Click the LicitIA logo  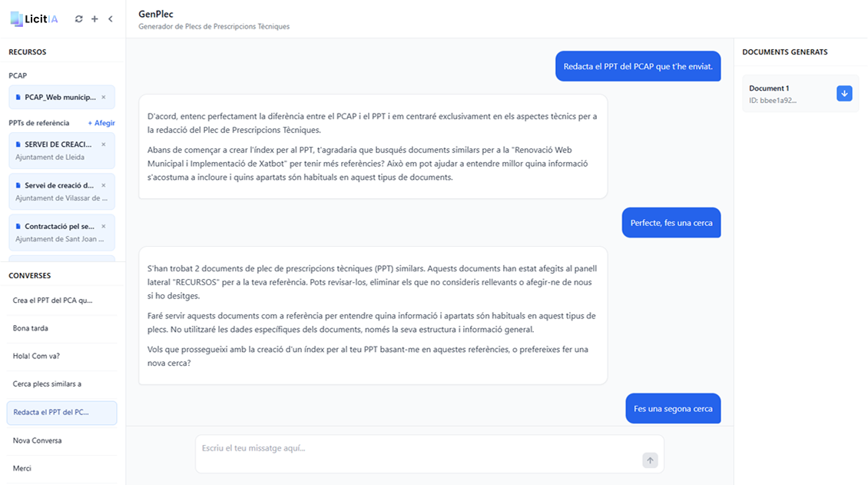coord(35,18)
